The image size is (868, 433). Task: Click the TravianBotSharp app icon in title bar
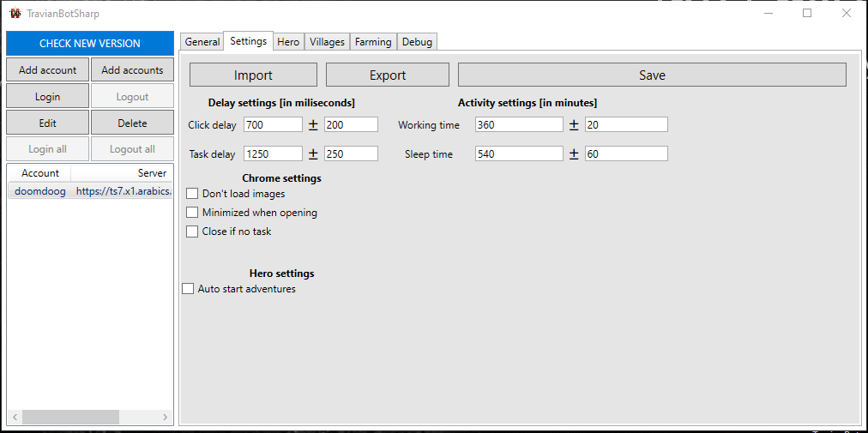[15, 13]
